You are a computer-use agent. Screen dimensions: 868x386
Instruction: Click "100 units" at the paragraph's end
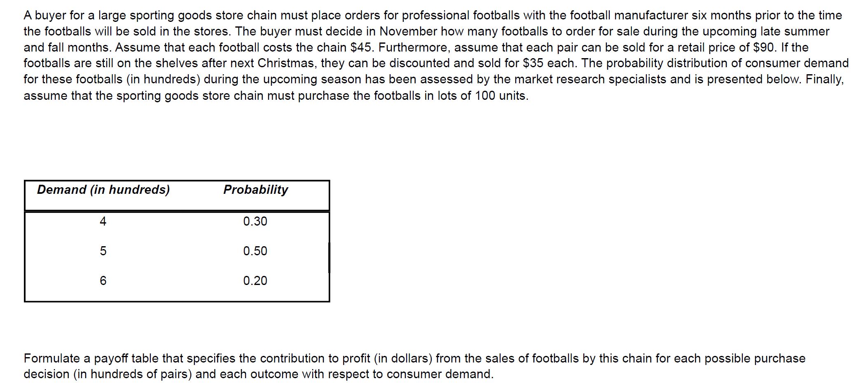click(501, 96)
